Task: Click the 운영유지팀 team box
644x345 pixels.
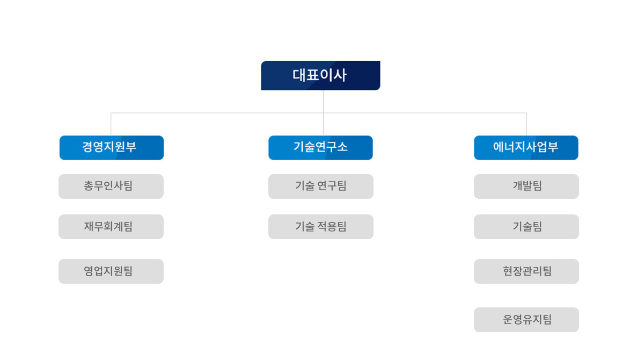Action: click(526, 320)
